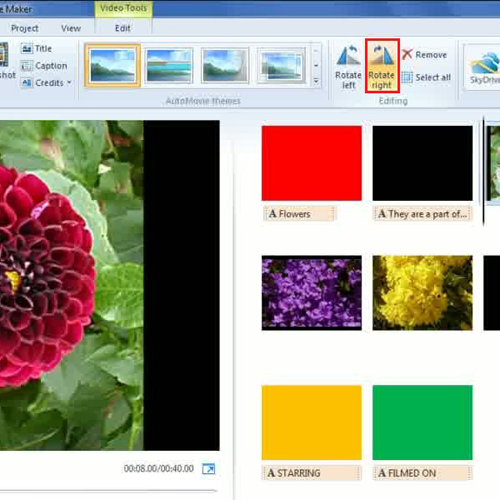Go to the next row of AutoMovie themes

point(316,65)
